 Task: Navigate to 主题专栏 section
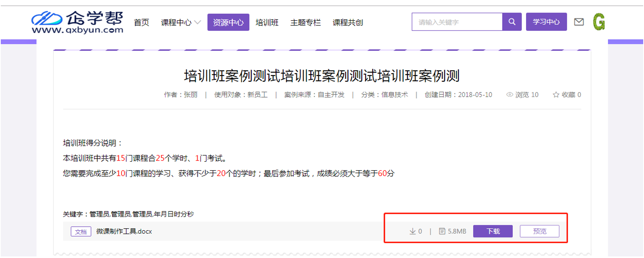(x=305, y=22)
